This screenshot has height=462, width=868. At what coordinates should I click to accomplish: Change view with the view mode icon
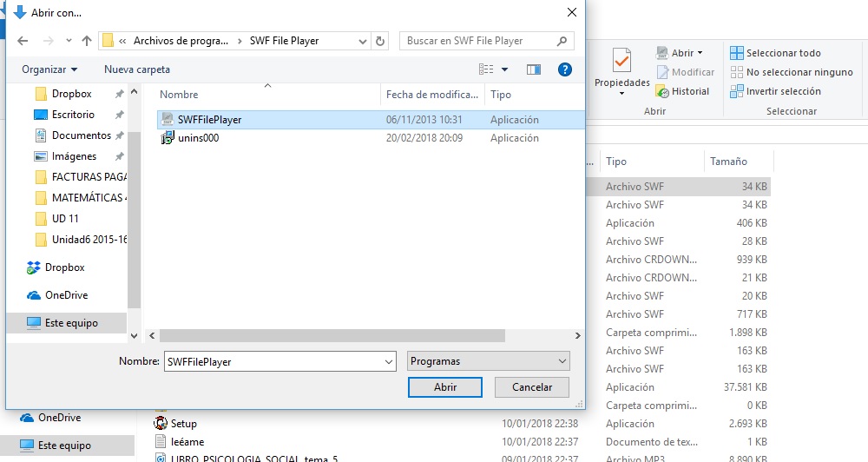[486, 69]
